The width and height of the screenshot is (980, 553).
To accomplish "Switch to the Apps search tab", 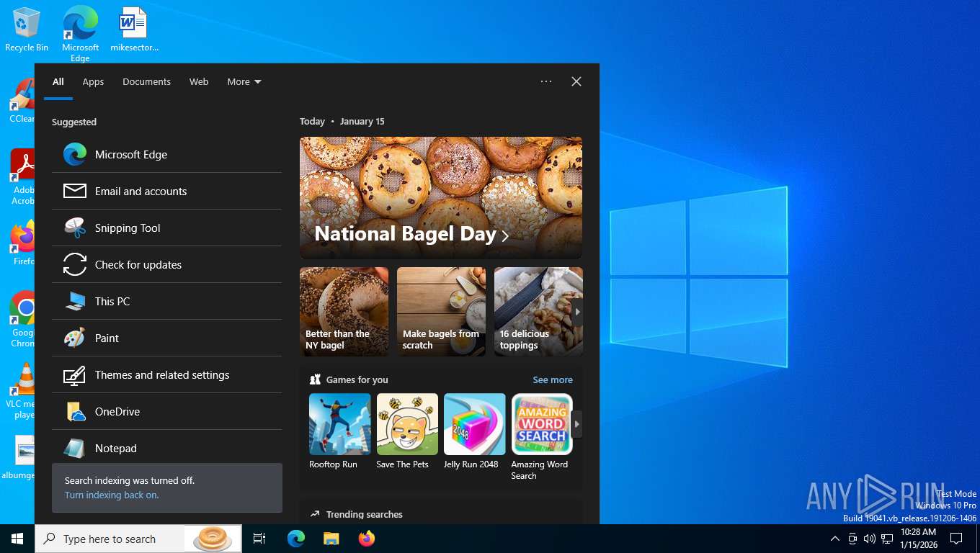I will click(x=93, y=81).
